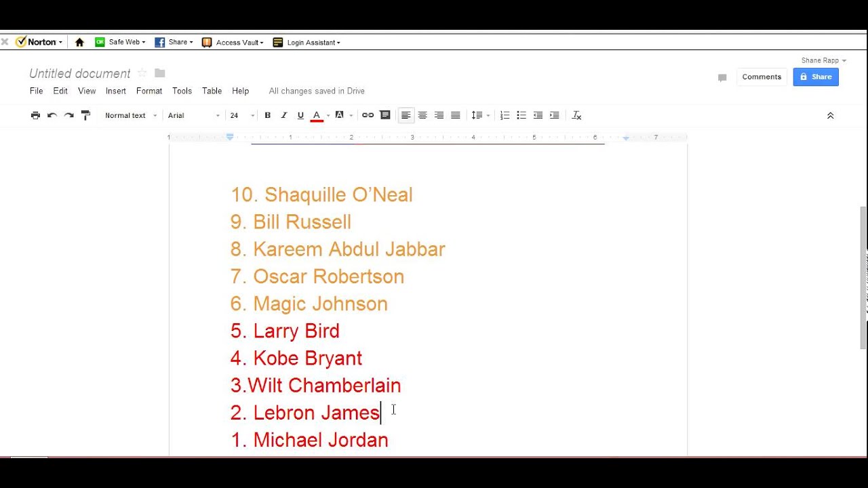Move document with the folder icon
This screenshot has height=488, width=868.
tap(159, 73)
